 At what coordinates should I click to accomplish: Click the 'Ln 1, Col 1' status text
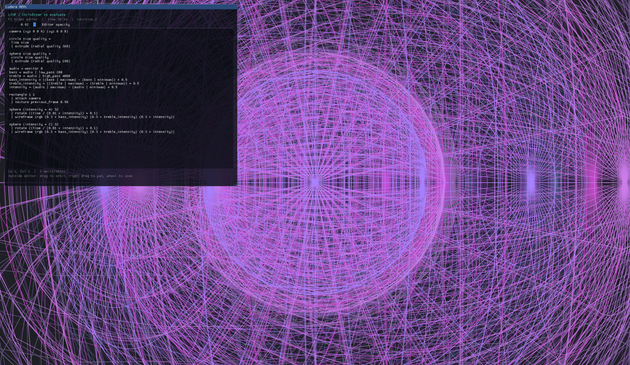pos(18,172)
